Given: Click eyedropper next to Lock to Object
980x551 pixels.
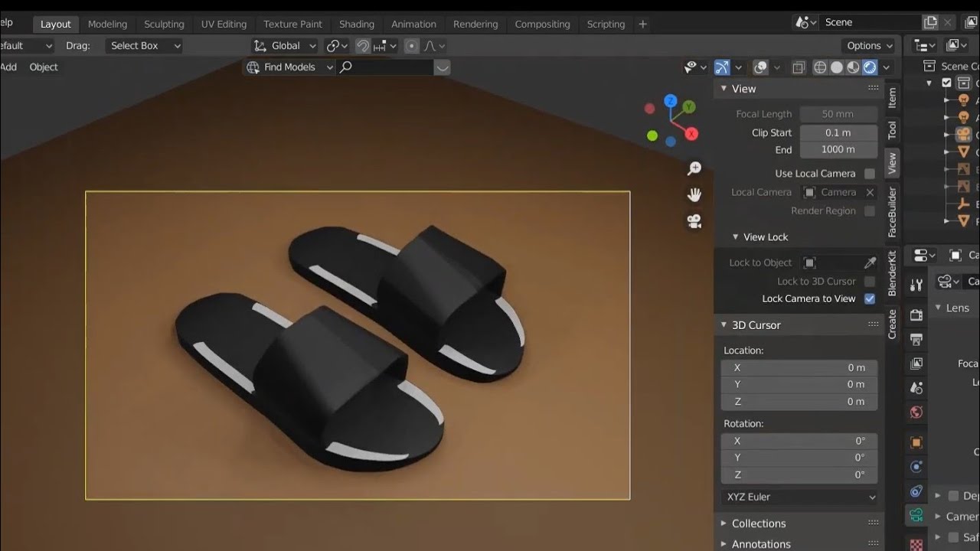Looking at the screenshot, I should point(870,262).
